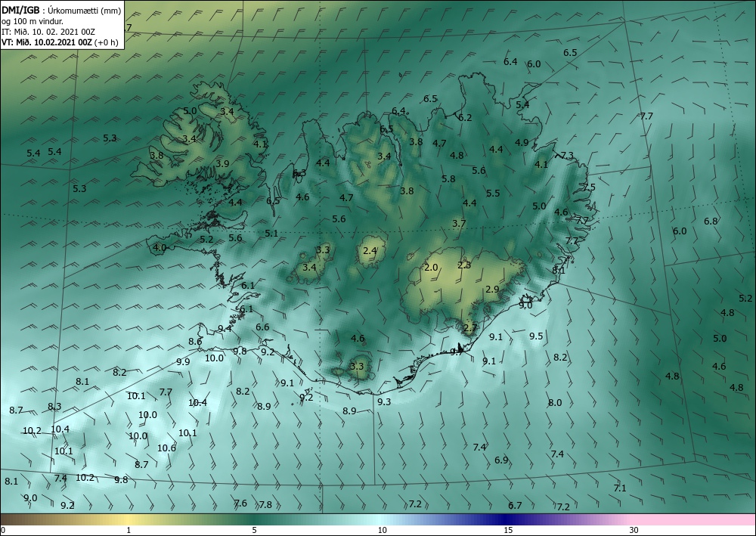This screenshot has height=536, width=756.
Task: Click the 2.3 value on the map
Action: click(x=464, y=265)
